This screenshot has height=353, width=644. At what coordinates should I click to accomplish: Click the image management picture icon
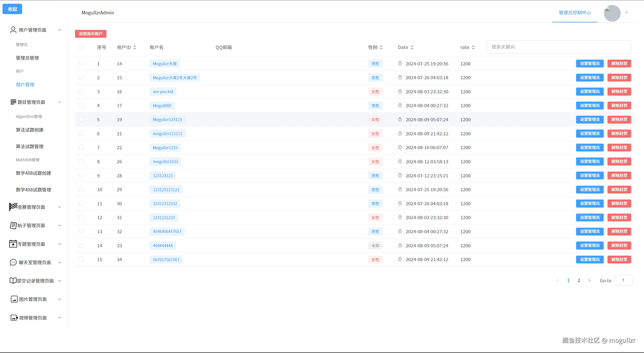point(14,299)
